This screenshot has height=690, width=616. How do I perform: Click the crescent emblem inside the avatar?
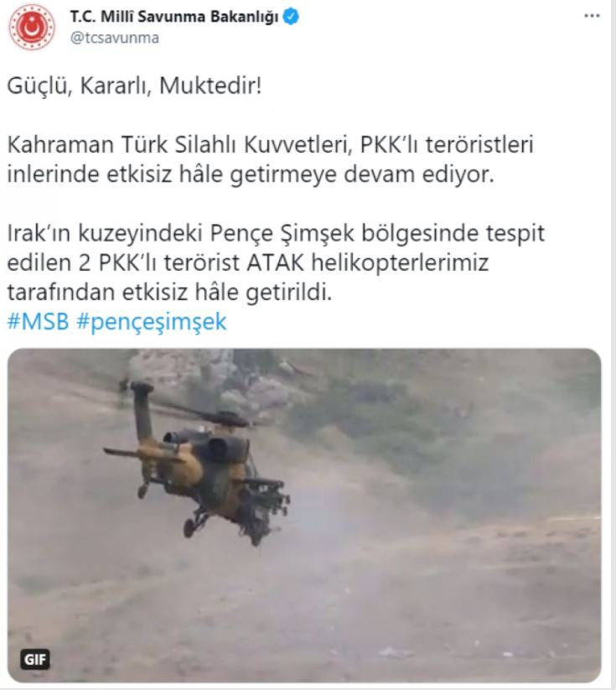tap(32, 28)
